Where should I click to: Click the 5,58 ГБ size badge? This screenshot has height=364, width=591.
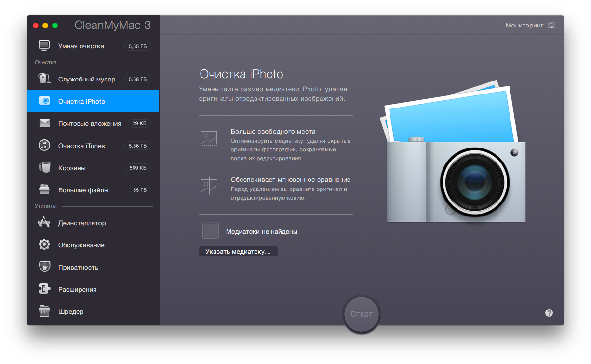pyautogui.click(x=137, y=79)
